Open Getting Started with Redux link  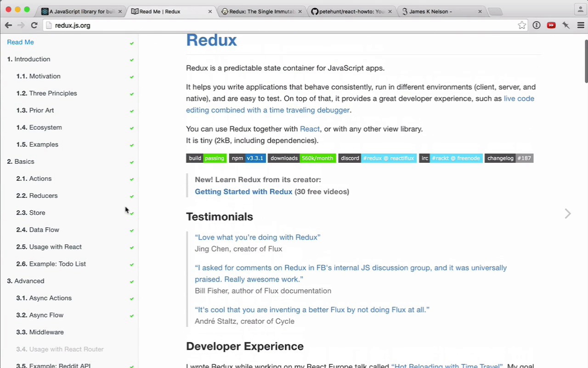pos(243,191)
